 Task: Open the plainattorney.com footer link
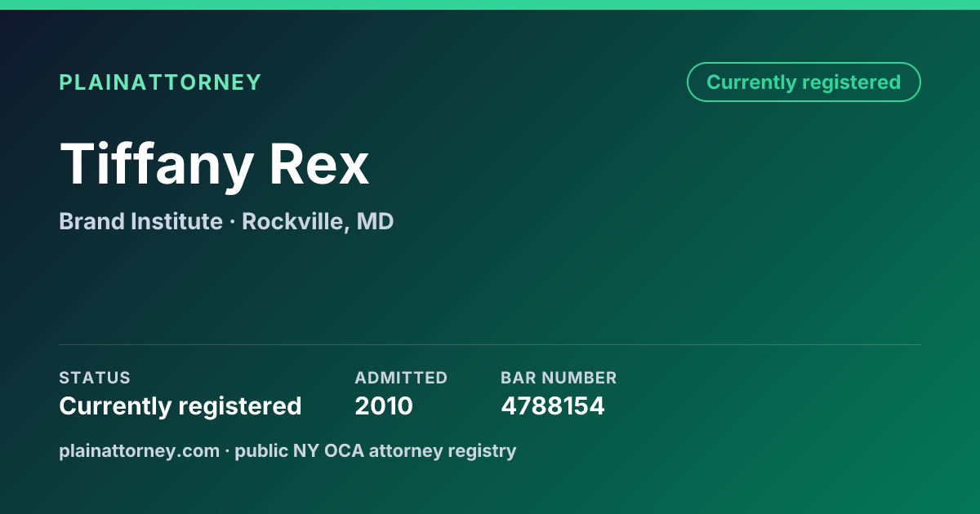click(x=139, y=450)
